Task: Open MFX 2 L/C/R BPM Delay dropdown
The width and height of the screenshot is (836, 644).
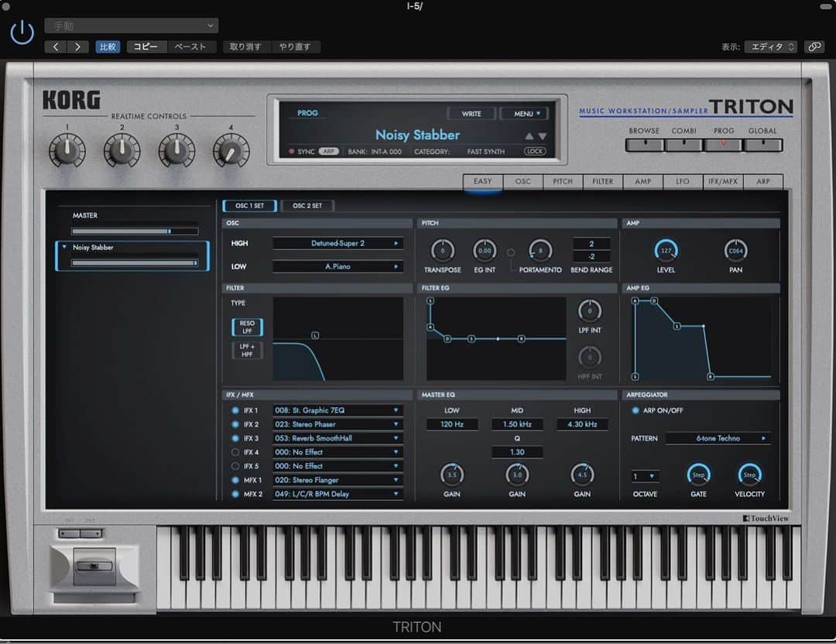Action: pos(338,494)
